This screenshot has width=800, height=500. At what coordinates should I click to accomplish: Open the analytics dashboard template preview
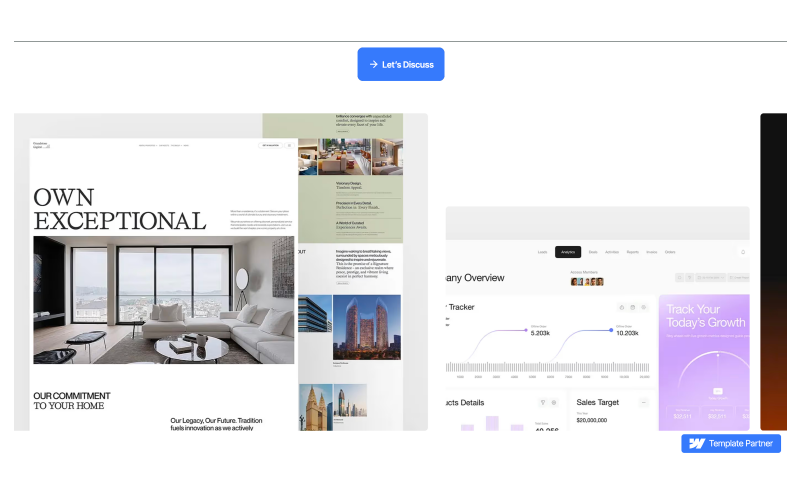click(597, 318)
